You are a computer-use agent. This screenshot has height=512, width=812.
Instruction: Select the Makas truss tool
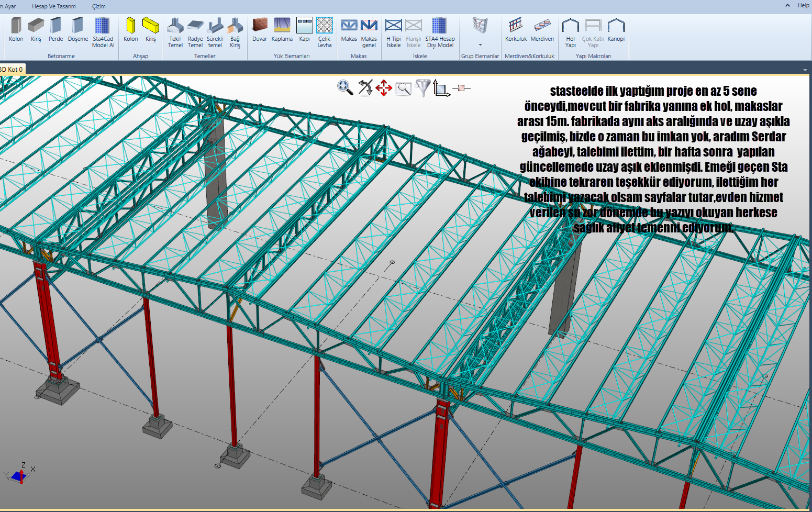[349, 30]
